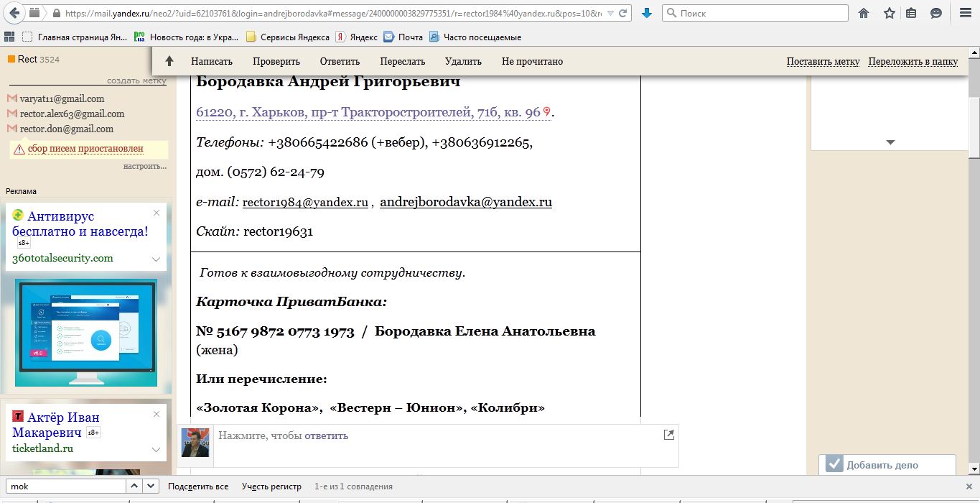Bookmark this page with the star icon
Image resolution: width=980 pixels, height=503 pixels.
tap(889, 13)
